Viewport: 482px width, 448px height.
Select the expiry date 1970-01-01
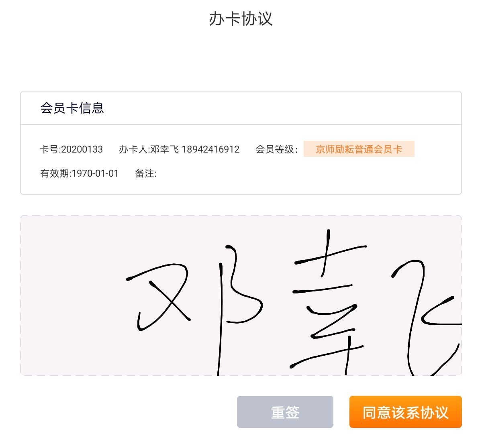(95, 173)
